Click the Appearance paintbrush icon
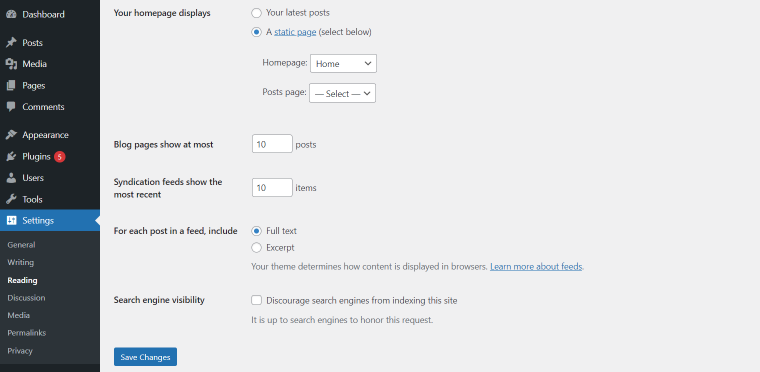The height and width of the screenshot is (372, 760). (11, 135)
